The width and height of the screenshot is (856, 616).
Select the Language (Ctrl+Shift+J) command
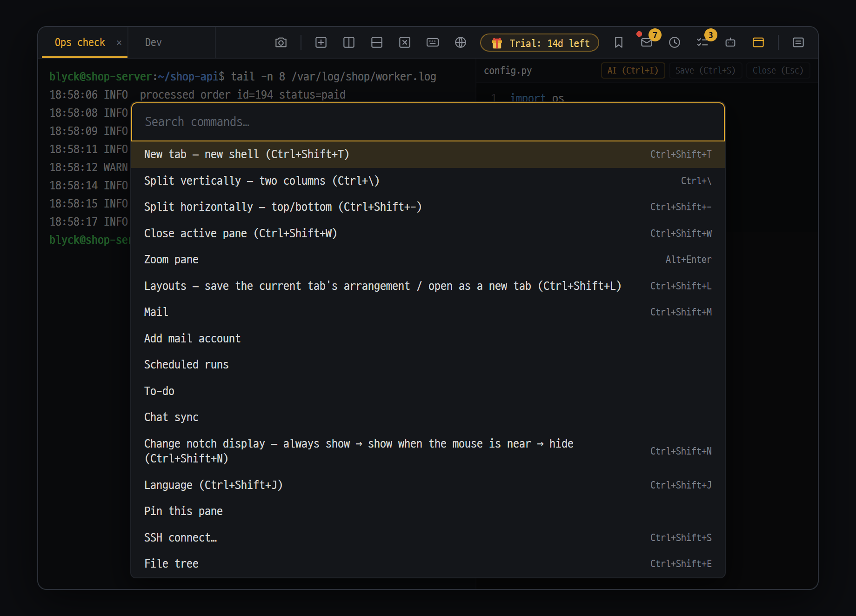428,485
